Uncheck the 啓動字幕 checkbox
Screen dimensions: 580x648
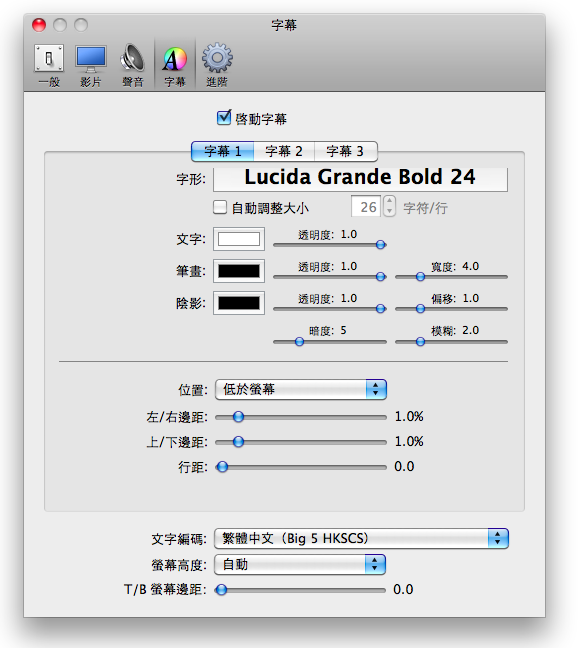(224, 118)
